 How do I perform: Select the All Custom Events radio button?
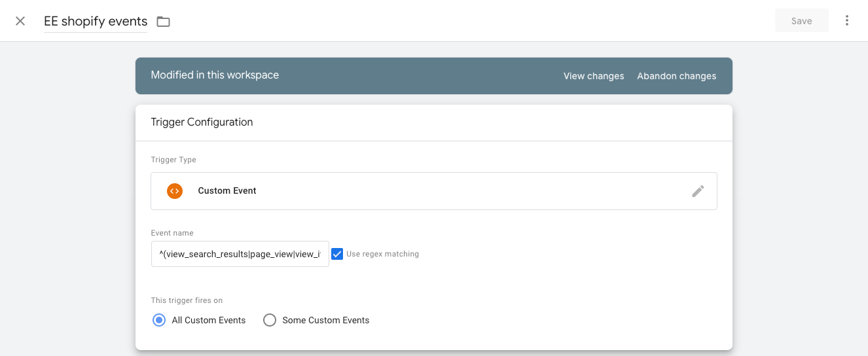pos(159,320)
